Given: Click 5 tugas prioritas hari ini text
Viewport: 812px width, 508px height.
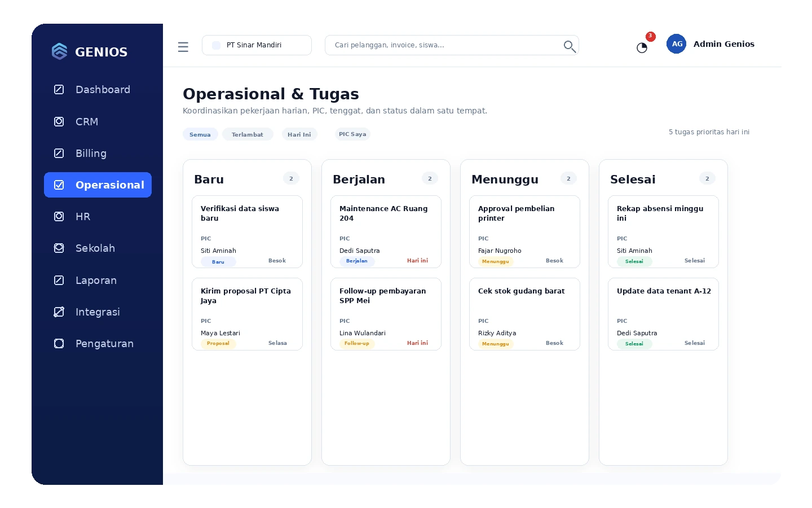Looking at the screenshot, I should (x=709, y=132).
